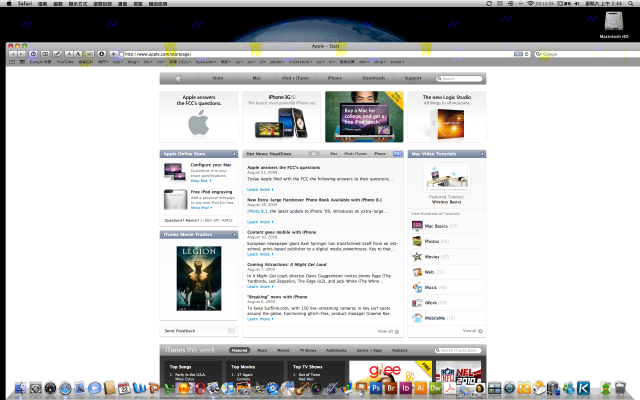Screen dimensions: 640x400
Task: Click View all in Hot News panel
Action: click(388, 331)
